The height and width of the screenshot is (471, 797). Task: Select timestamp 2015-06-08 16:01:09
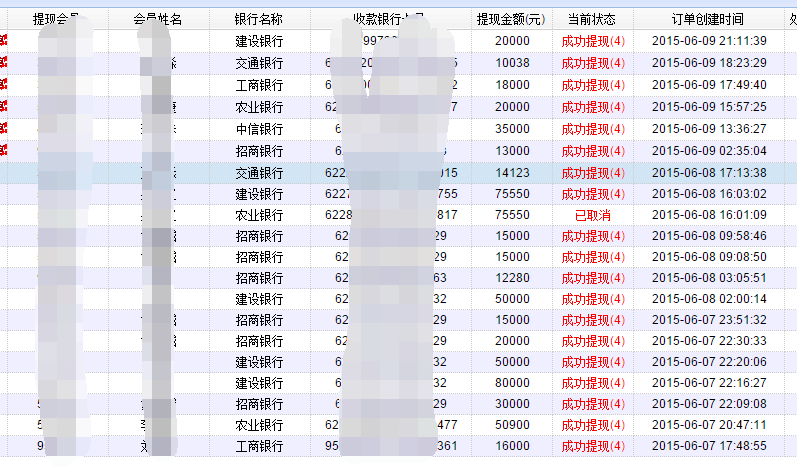click(709, 215)
